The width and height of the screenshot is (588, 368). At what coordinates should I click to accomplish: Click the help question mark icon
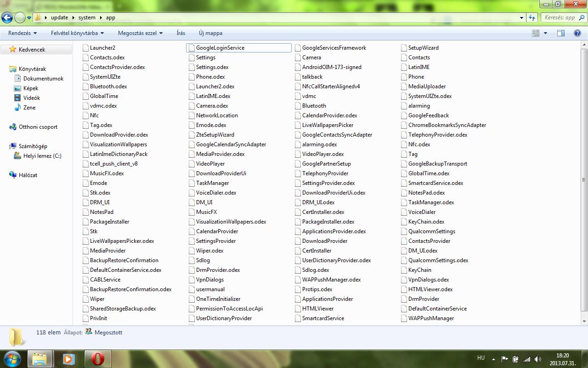(x=577, y=33)
